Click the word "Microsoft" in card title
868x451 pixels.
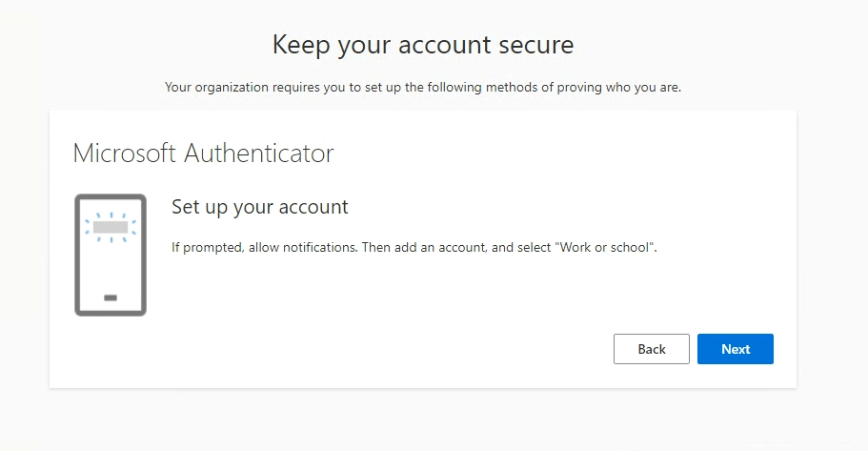click(125, 154)
